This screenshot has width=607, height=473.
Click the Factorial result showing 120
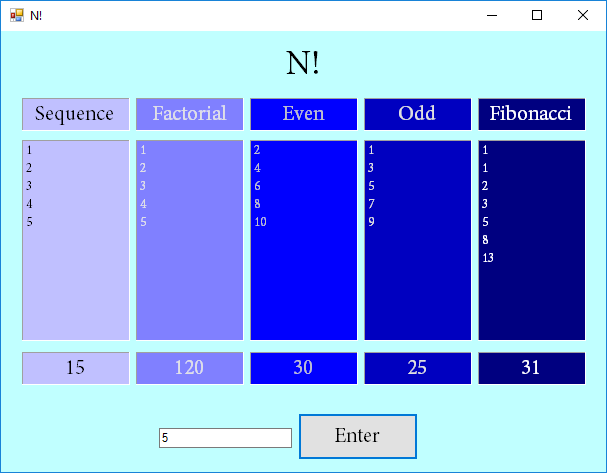pos(189,368)
